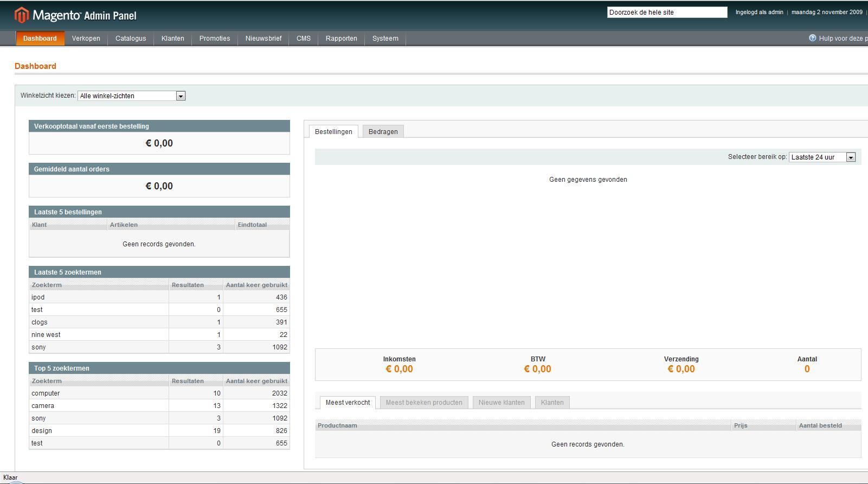
Task: Click the 'nine west' search term row
Action: 159,335
